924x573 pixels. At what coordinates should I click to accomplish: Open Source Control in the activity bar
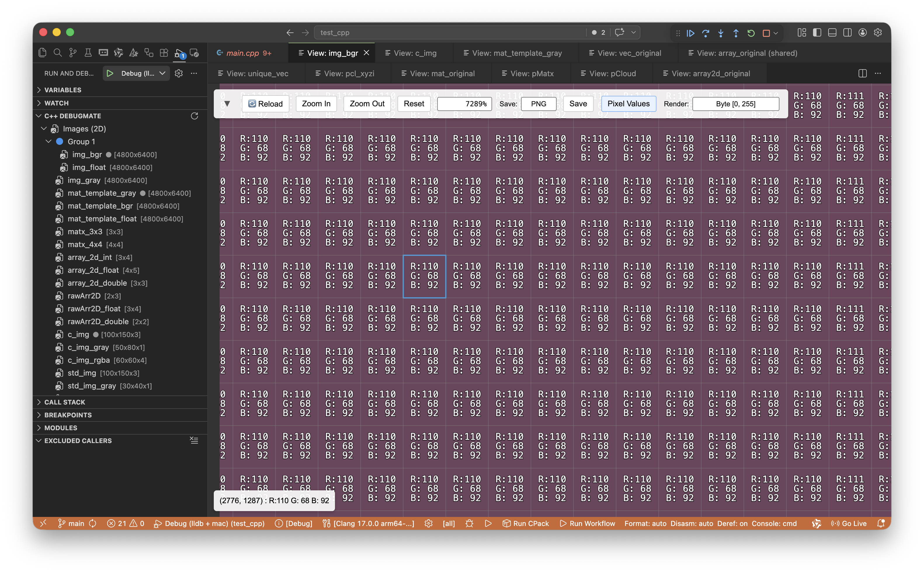(73, 53)
